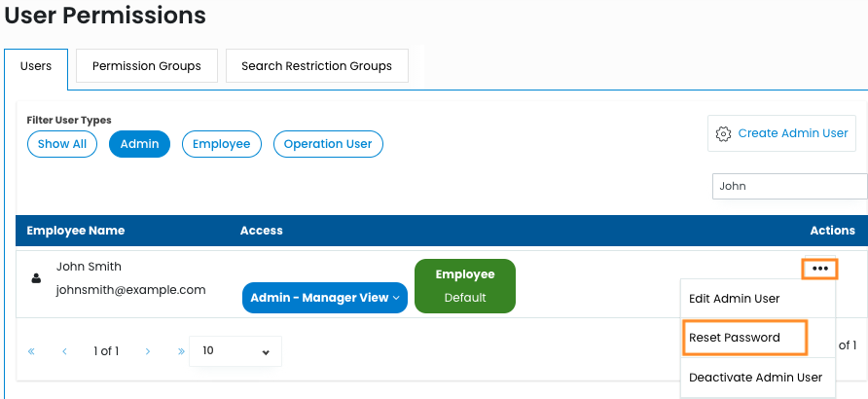Open the Search Restriction Groups tab
Image resolution: width=868 pixels, height=399 pixels.
coord(316,66)
